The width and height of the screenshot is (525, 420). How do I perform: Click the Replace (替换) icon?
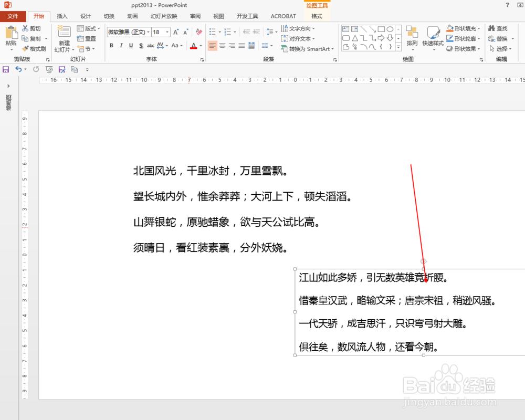pyautogui.click(x=497, y=38)
